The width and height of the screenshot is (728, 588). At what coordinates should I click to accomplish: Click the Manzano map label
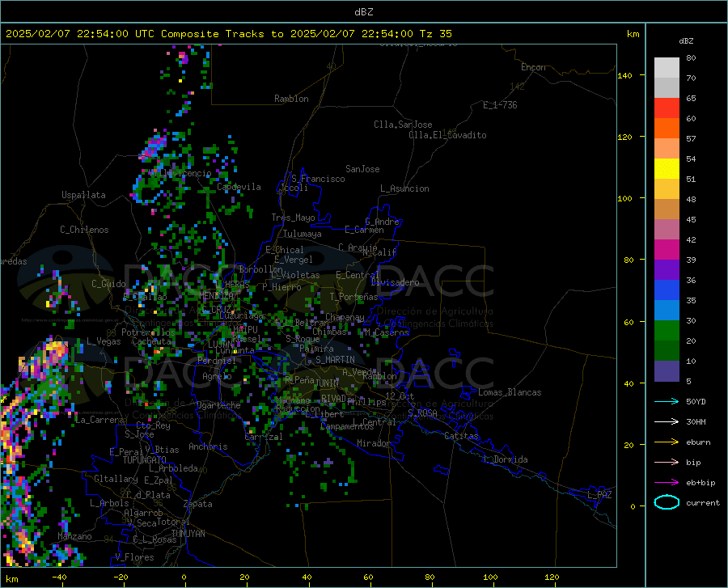tap(74, 536)
